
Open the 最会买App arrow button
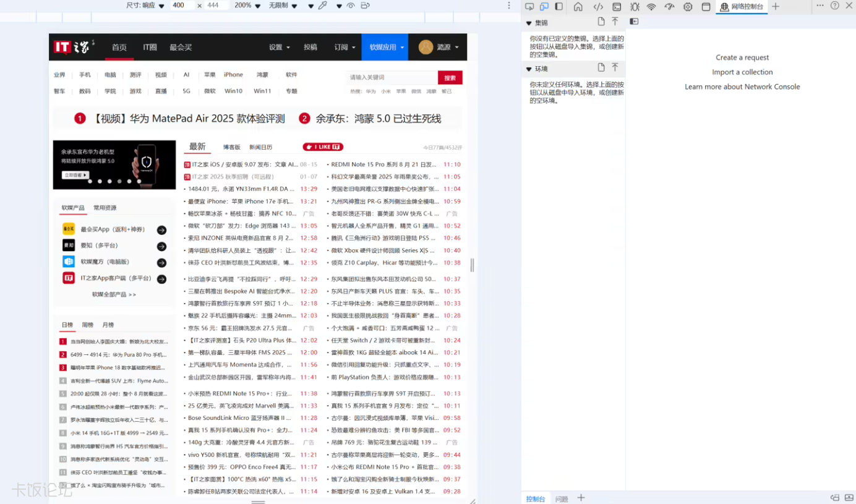click(161, 230)
